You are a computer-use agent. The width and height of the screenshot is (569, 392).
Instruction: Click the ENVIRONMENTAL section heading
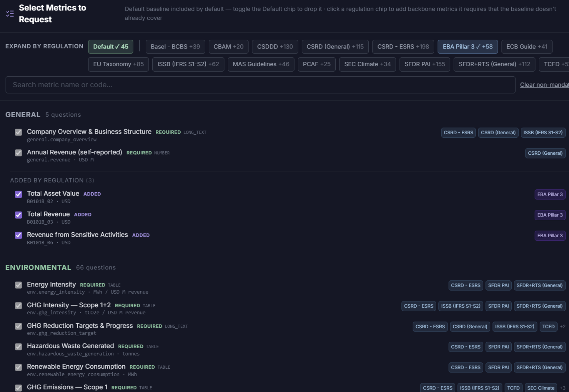[38, 268]
